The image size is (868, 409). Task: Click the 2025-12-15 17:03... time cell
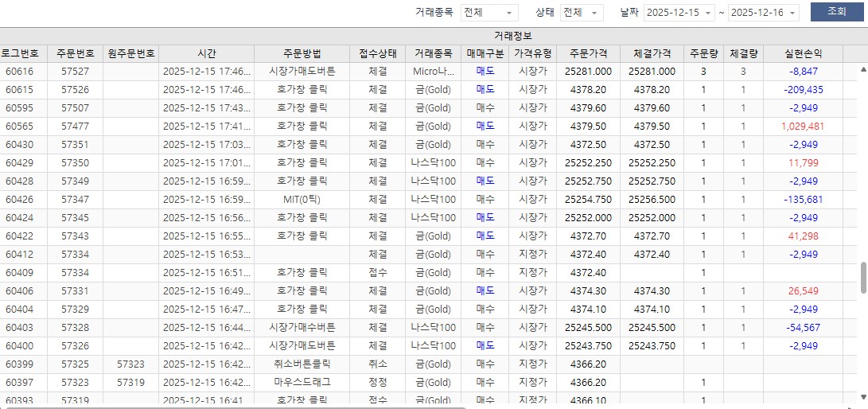click(207, 145)
